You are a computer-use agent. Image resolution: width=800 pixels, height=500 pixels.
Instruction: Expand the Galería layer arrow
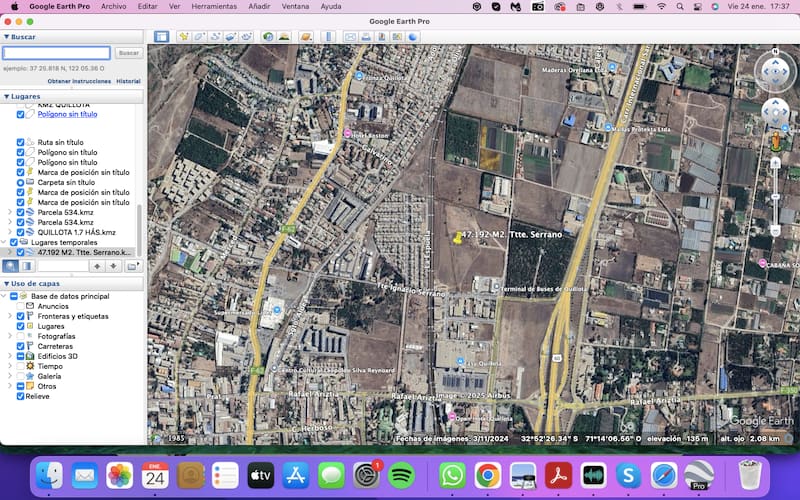point(10,376)
